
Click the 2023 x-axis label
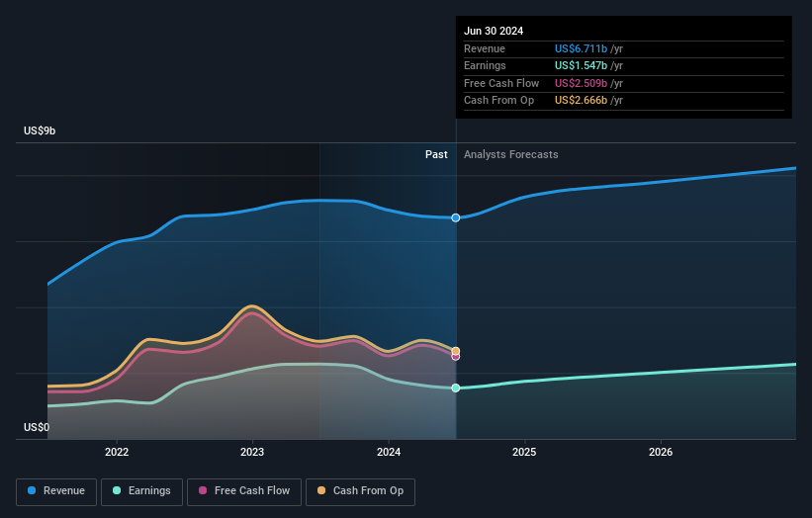[252, 453]
